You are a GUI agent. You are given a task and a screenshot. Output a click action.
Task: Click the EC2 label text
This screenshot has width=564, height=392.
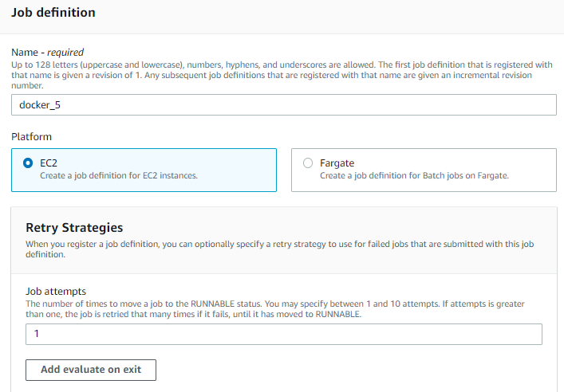[49, 163]
